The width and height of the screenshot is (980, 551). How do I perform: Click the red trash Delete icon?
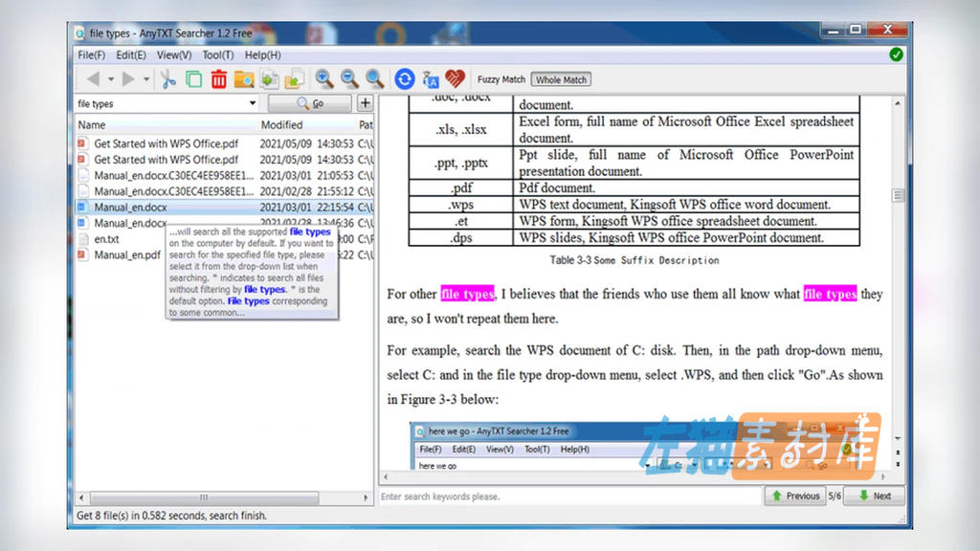(x=219, y=79)
